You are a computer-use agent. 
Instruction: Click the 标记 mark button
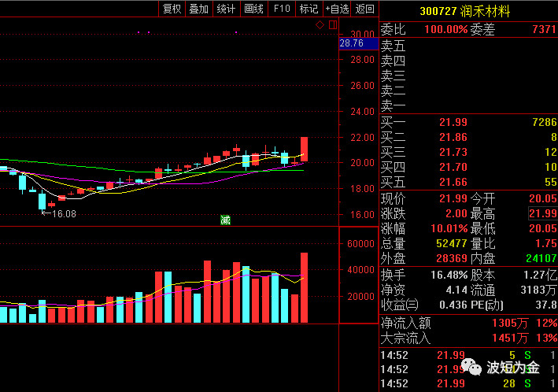(309, 9)
